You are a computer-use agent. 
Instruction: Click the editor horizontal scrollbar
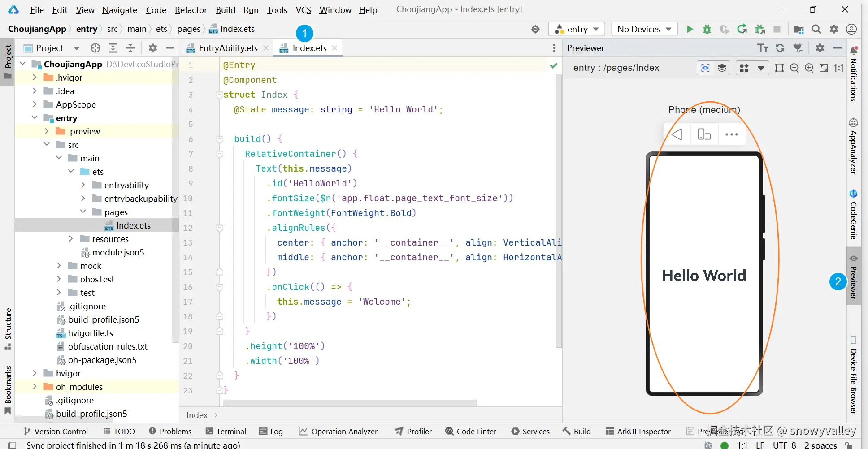(349, 403)
